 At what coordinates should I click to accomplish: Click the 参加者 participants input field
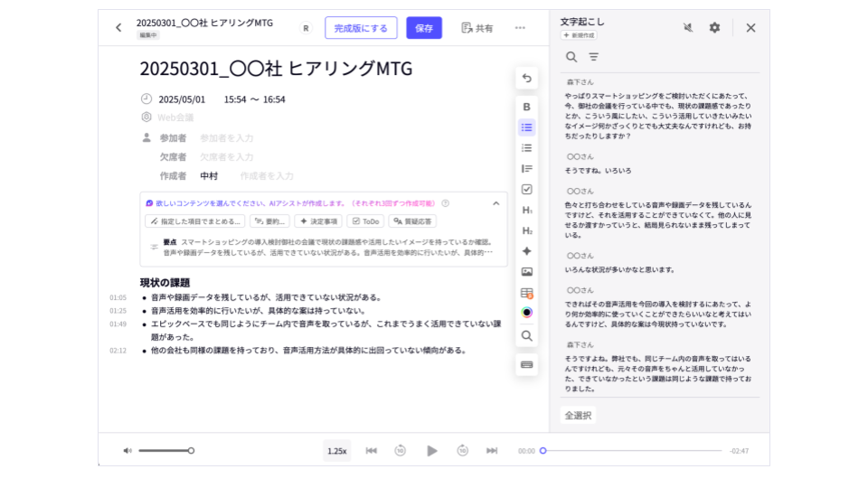click(226, 138)
